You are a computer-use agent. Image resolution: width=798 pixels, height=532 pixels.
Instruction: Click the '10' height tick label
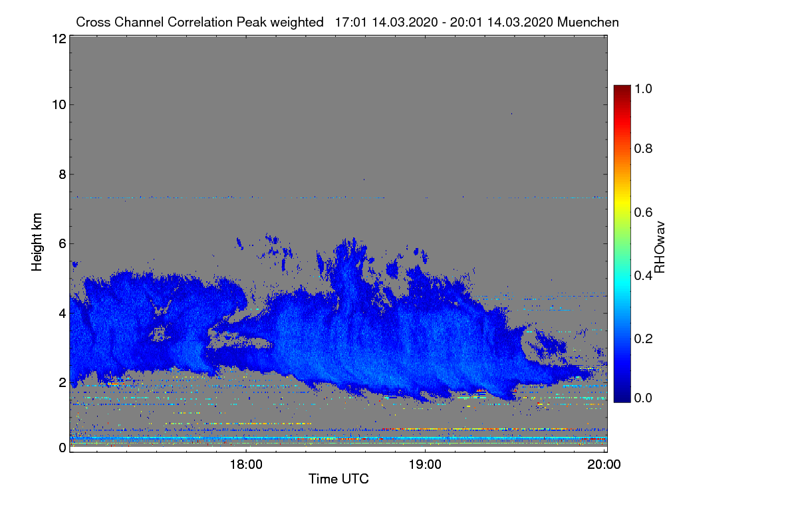pos(59,104)
